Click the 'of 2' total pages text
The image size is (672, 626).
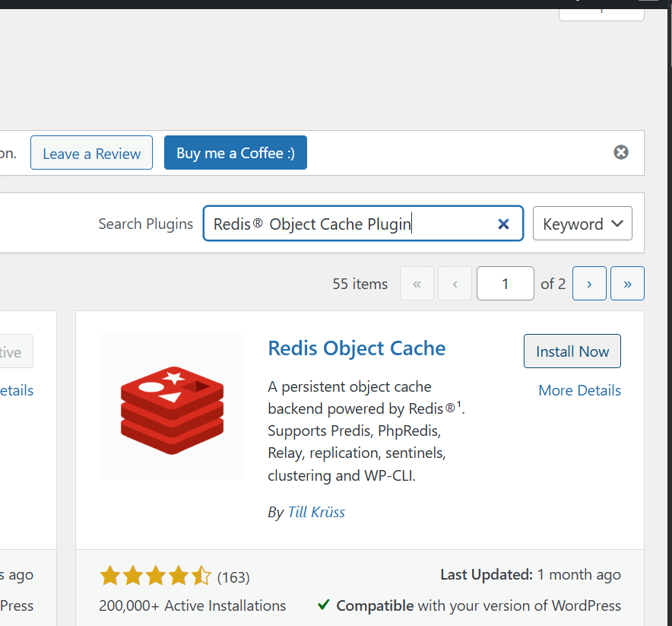tap(553, 284)
